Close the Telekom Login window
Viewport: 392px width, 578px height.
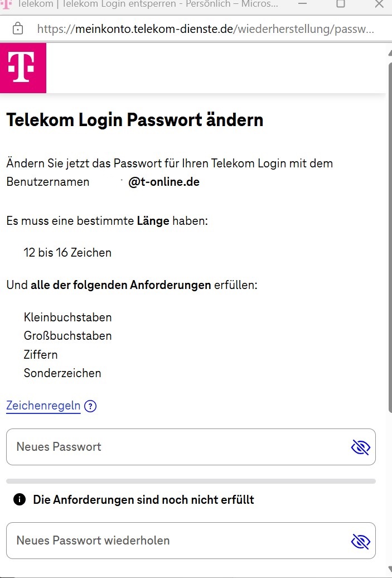pos(379,4)
